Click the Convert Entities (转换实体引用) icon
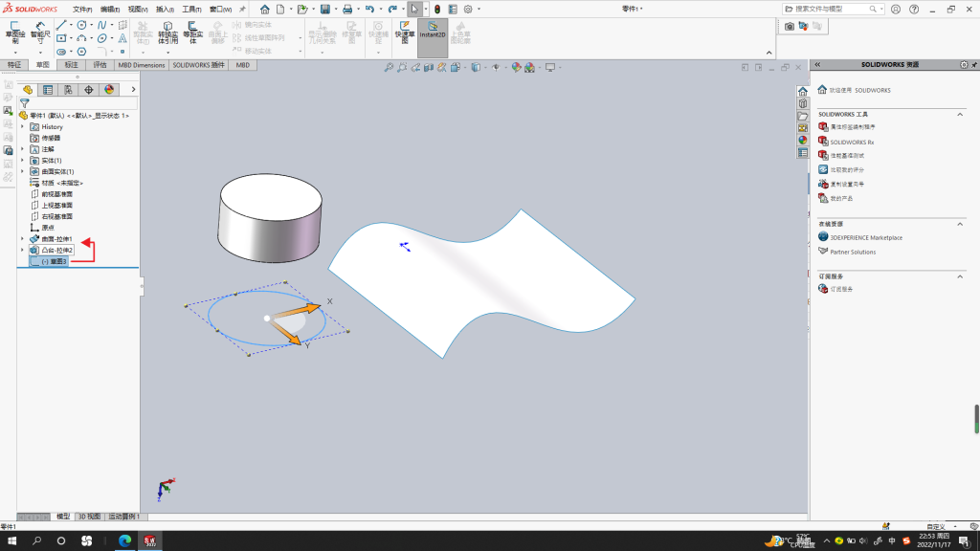This screenshot has height=551, width=980. click(167, 33)
